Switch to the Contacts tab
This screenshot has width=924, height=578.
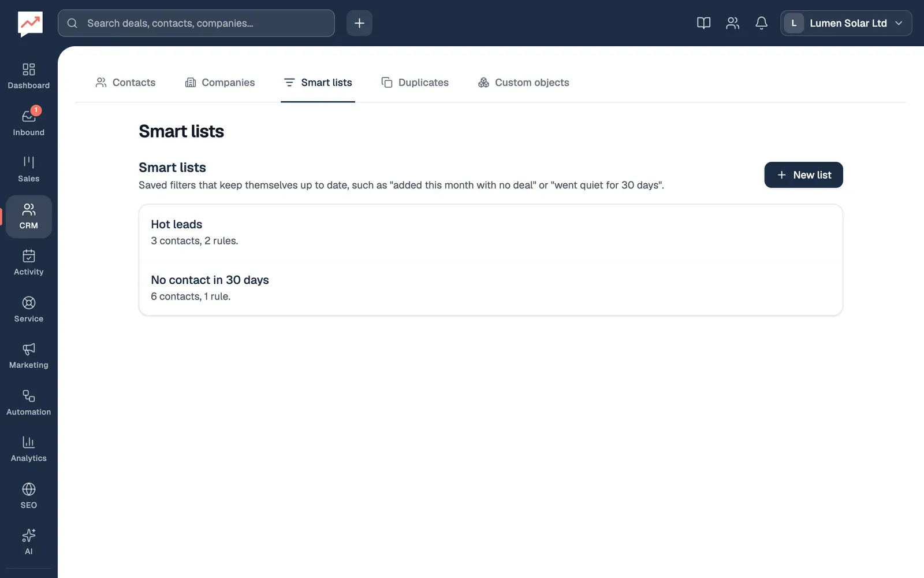[x=125, y=83]
